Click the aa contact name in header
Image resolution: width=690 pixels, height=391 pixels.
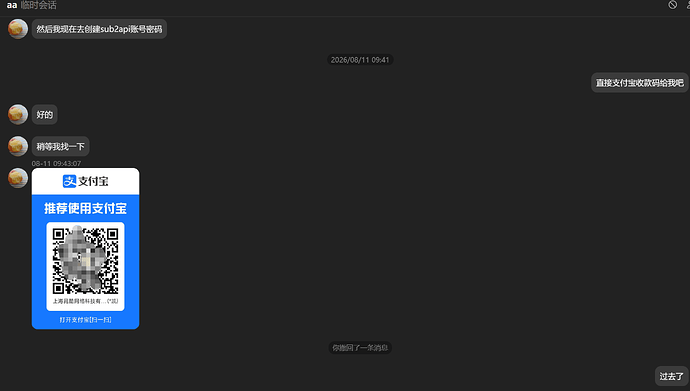pos(12,5)
